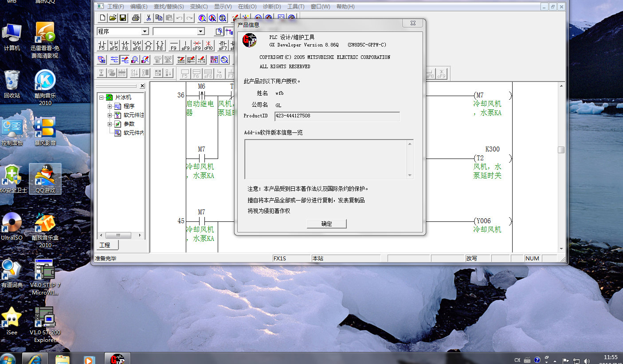Insert normally open contact F5
623x364 pixels.
pos(102,45)
